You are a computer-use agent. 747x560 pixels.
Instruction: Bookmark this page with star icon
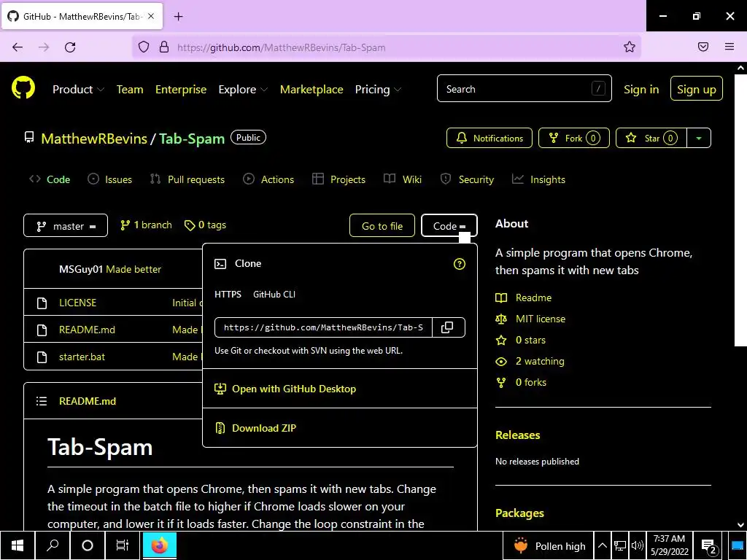[630, 47]
